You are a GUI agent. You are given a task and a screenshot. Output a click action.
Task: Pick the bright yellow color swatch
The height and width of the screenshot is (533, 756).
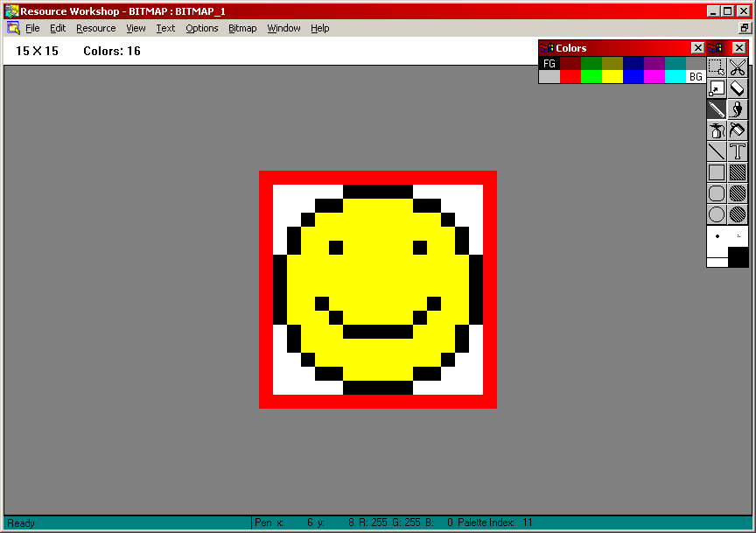[612, 77]
